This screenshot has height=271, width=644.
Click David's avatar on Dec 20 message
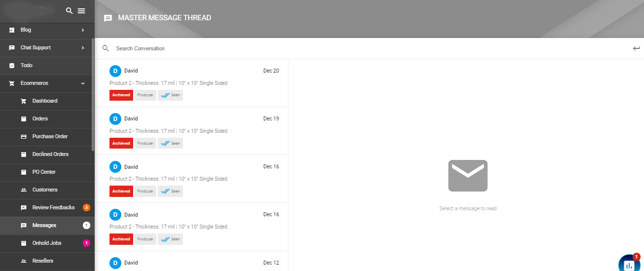[x=115, y=71]
